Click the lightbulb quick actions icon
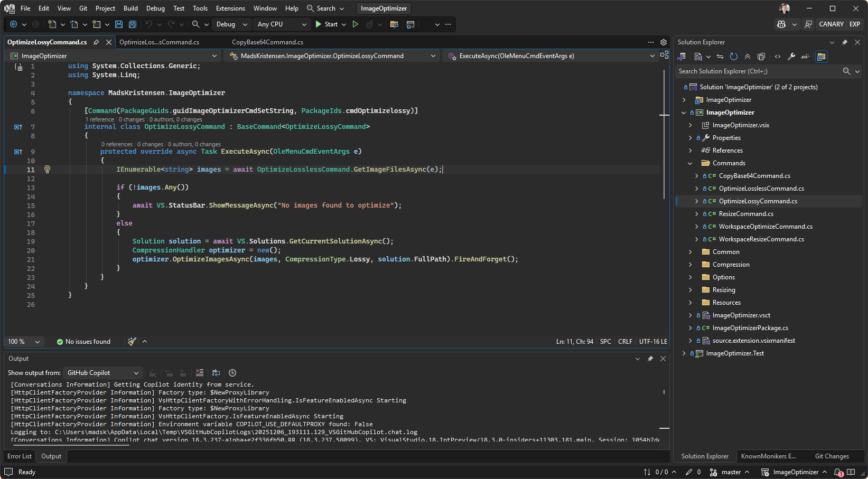Image resolution: width=868 pixels, height=479 pixels. click(x=47, y=170)
